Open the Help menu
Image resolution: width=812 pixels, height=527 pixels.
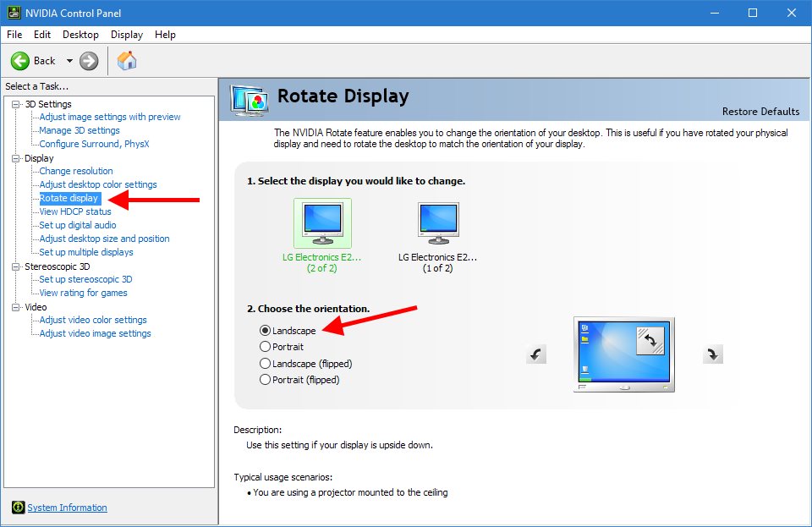[x=165, y=35]
